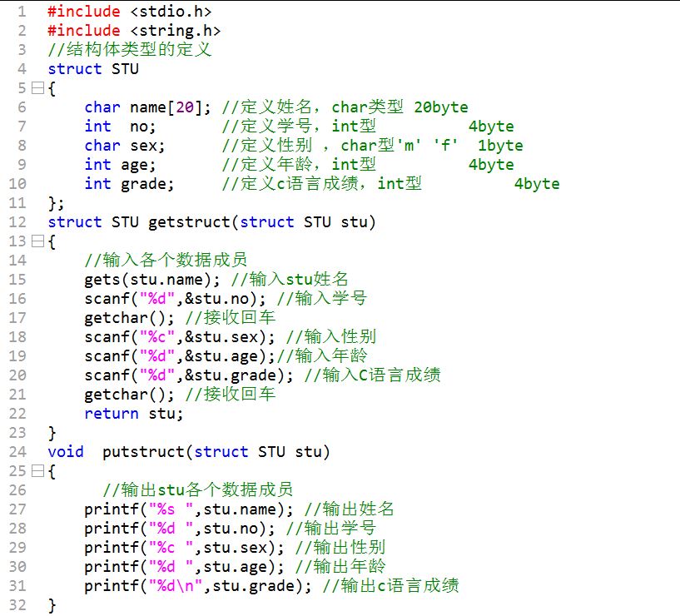Click 'void' keyword on line 24
Image resolution: width=680 pixels, height=616 pixels.
[x=66, y=452]
